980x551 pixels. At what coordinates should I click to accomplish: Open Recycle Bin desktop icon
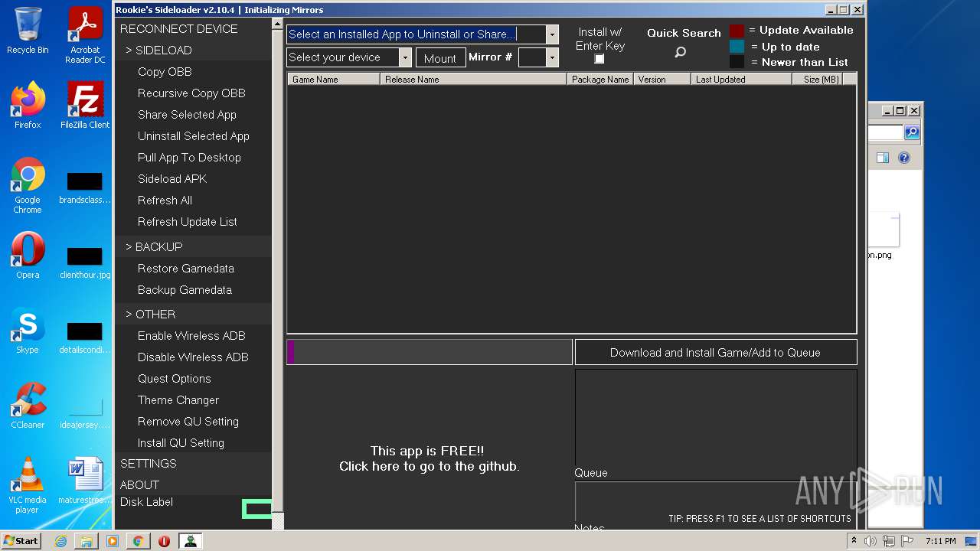(x=28, y=31)
